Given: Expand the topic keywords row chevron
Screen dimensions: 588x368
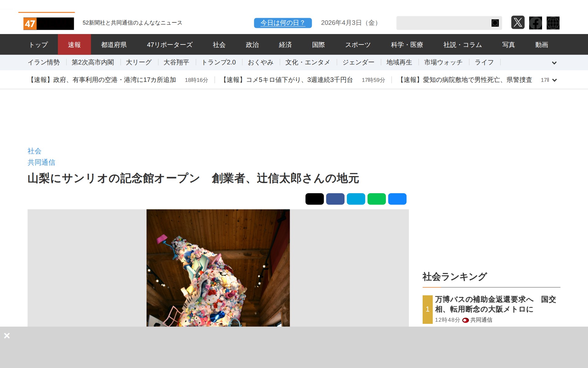Looking at the screenshot, I should pyautogui.click(x=554, y=63).
